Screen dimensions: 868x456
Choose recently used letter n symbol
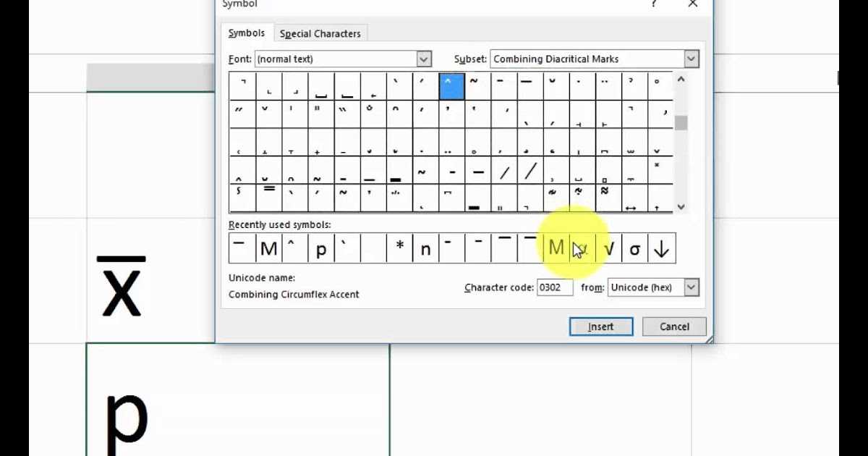coord(425,248)
